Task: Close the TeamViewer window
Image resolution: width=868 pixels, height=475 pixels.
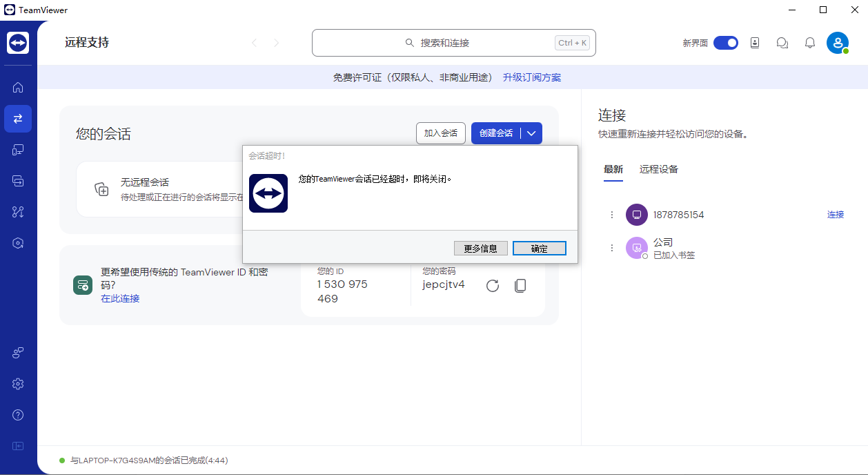Action: [x=854, y=10]
